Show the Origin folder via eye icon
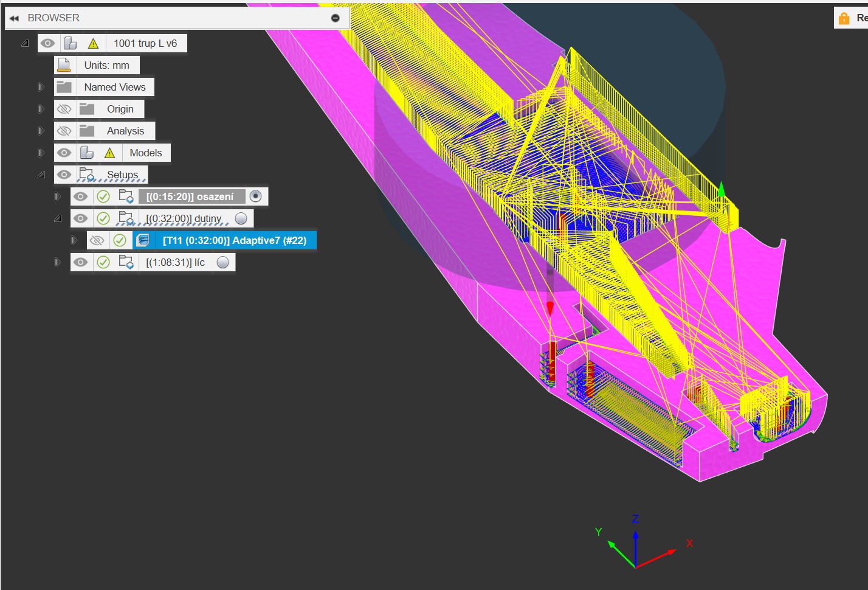Screen dimensions: 868x590 click(64, 109)
